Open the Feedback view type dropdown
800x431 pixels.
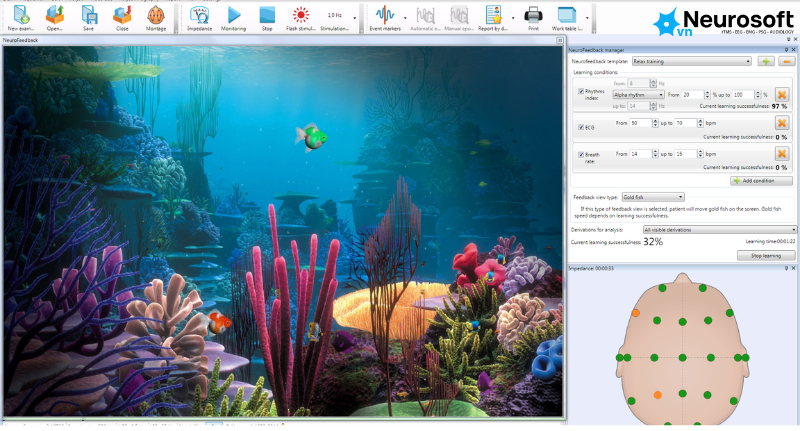[x=653, y=197]
